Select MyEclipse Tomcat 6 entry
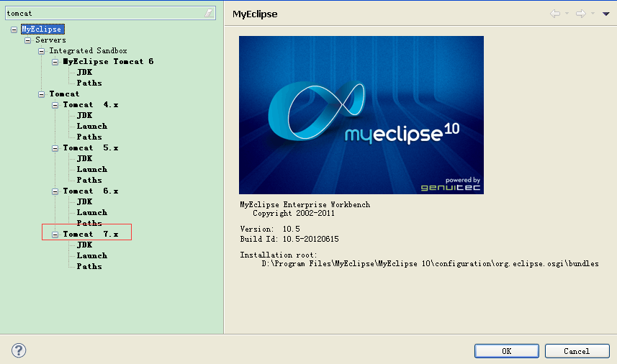This screenshot has height=364, width=617. point(108,61)
